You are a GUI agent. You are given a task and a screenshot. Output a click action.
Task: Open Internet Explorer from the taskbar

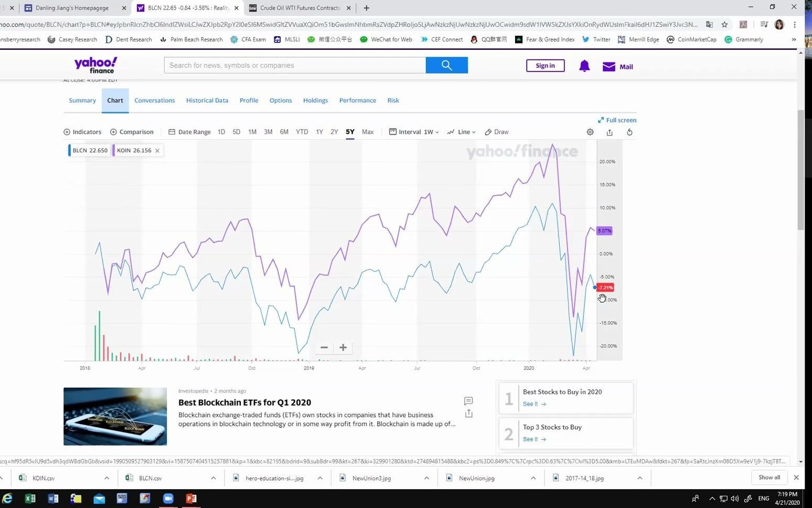(7, 498)
